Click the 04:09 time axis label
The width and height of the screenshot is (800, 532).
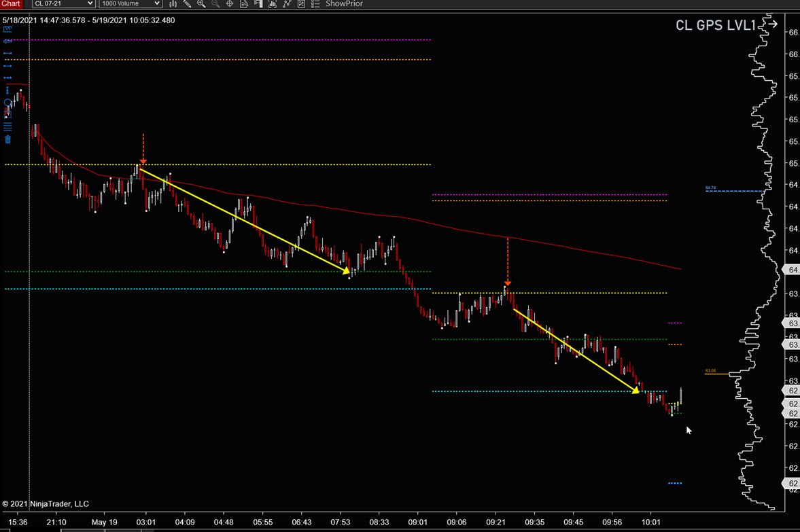point(185,522)
